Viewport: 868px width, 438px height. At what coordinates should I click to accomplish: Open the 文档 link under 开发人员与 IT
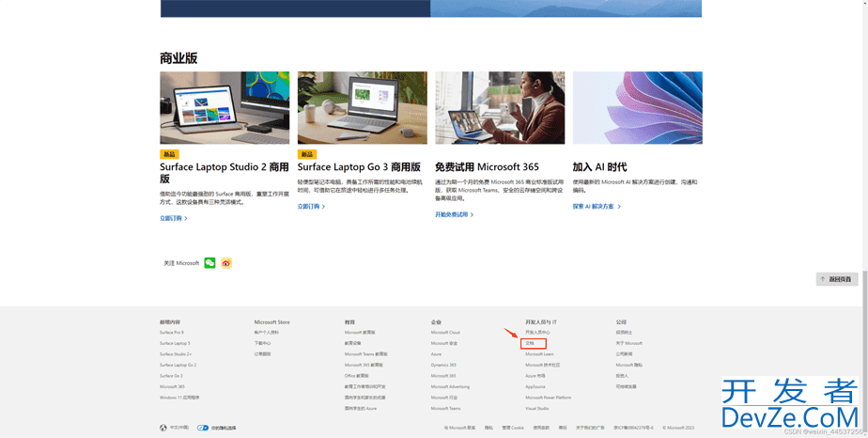[x=530, y=343]
